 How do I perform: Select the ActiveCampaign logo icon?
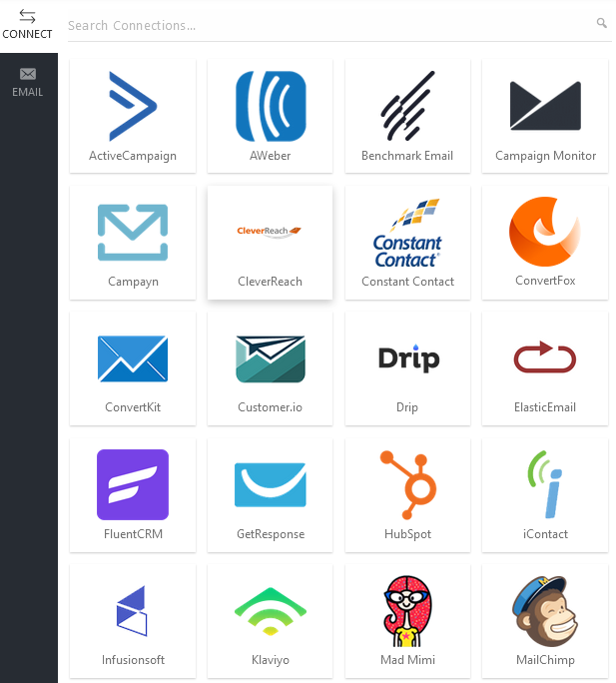(x=133, y=106)
